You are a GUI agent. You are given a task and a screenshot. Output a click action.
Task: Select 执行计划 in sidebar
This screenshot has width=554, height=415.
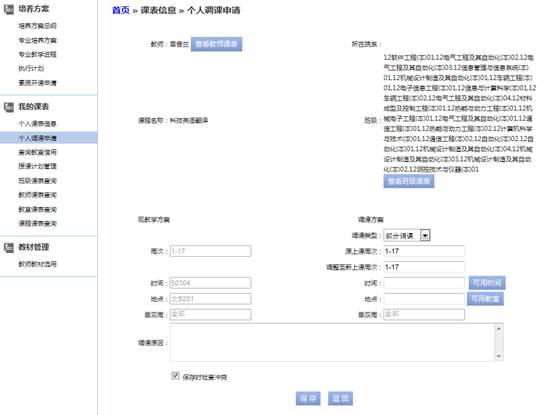pos(31,68)
